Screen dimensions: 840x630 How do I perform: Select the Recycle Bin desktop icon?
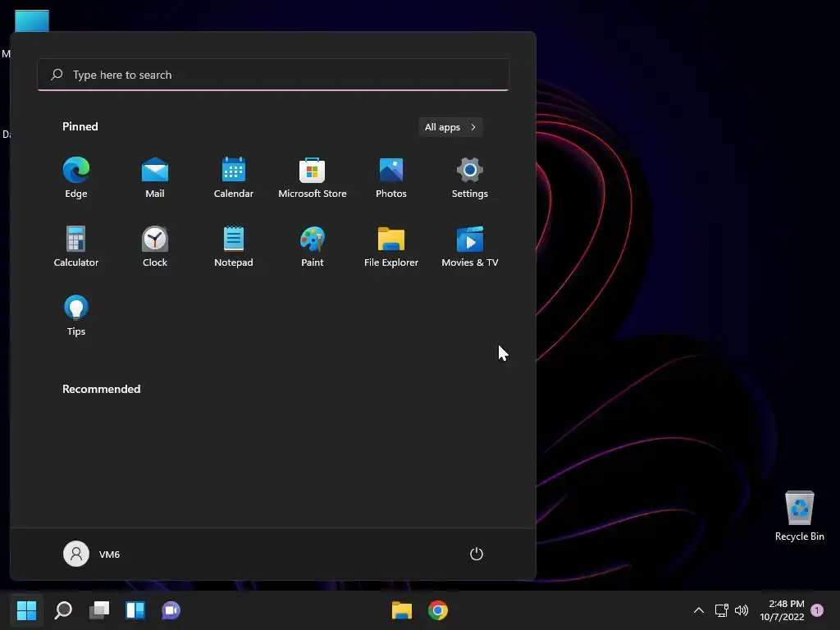[x=799, y=516]
